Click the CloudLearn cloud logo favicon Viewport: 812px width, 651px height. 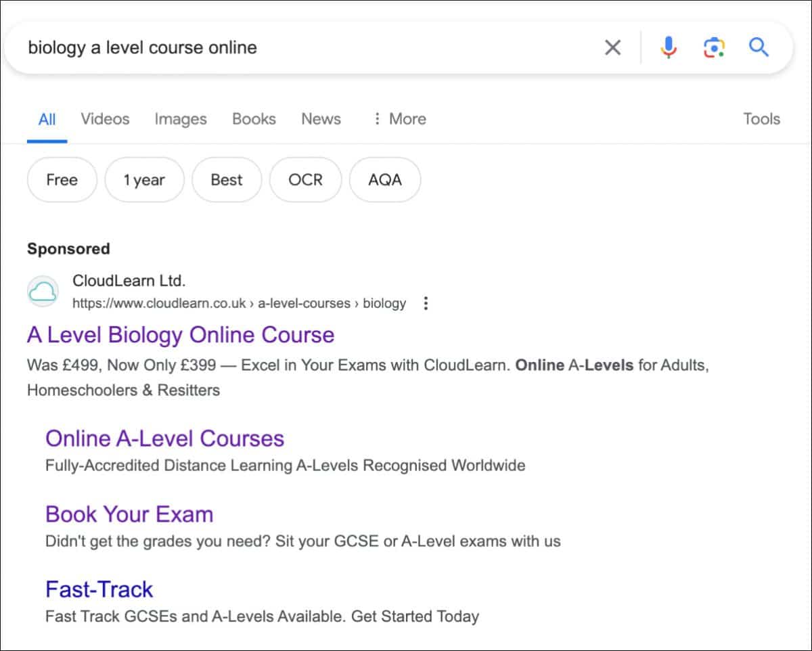tap(43, 292)
